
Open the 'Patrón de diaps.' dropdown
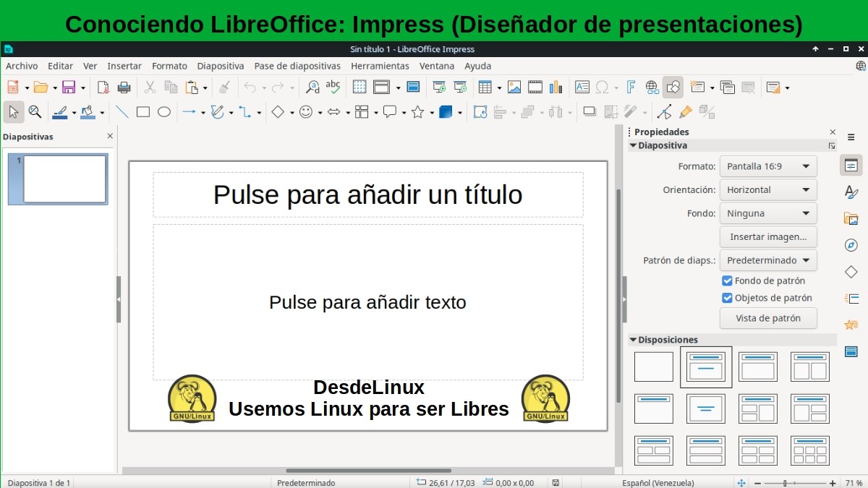(768, 260)
